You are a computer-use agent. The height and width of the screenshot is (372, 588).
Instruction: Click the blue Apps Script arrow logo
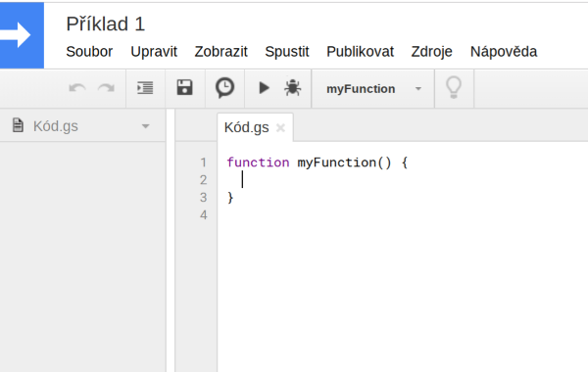point(22,35)
